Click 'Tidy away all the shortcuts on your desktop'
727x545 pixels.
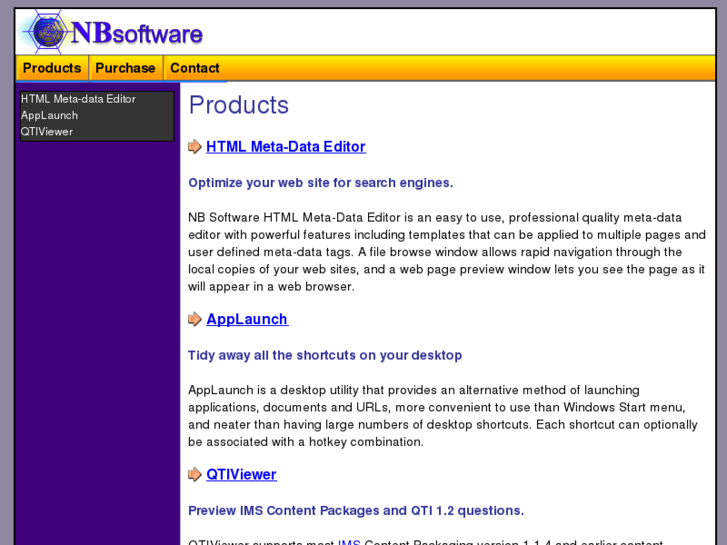[x=325, y=355]
